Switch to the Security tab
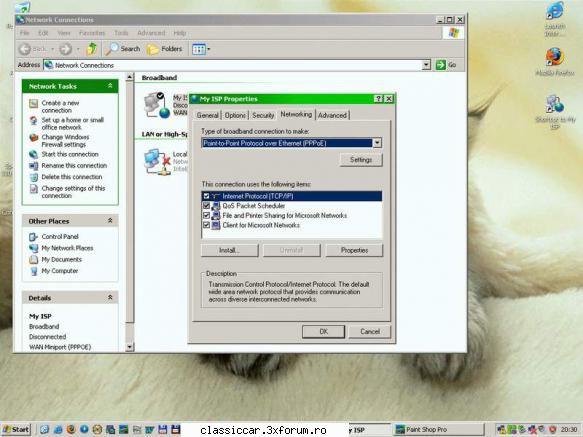Image resolution: width=583 pixels, height=437 pixels. coord(263,115)
